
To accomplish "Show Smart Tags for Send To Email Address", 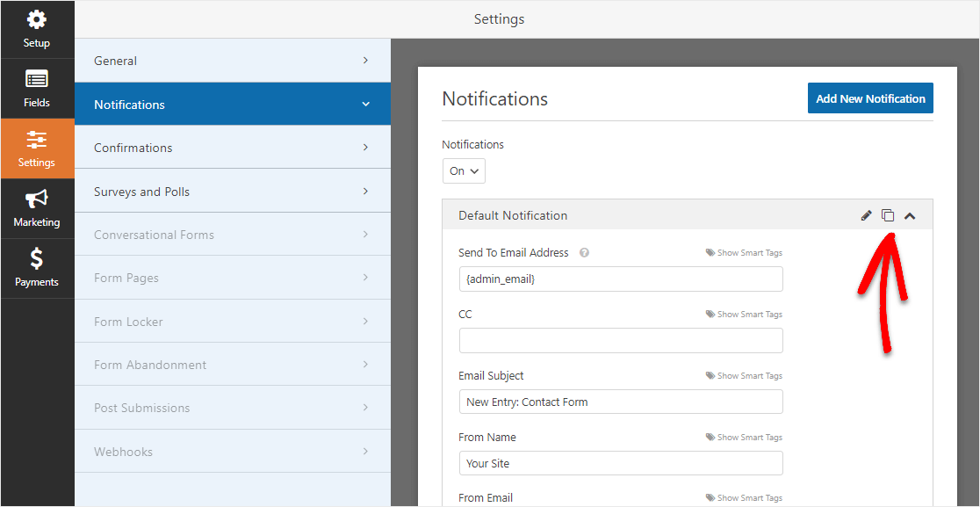I will click(x=744, y=253).
